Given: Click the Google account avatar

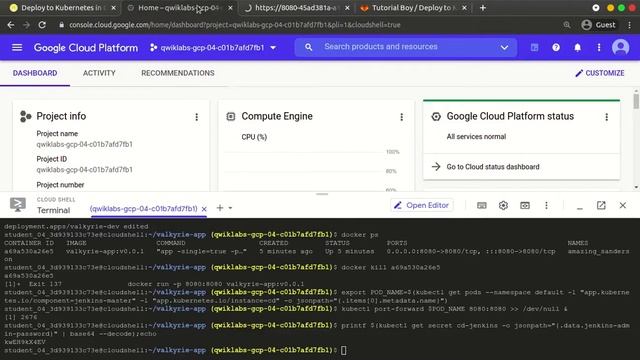Looking at the screenshot, I should 620,47.
